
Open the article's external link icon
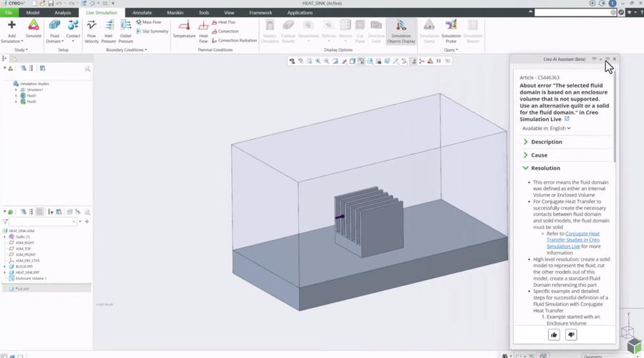567,119
